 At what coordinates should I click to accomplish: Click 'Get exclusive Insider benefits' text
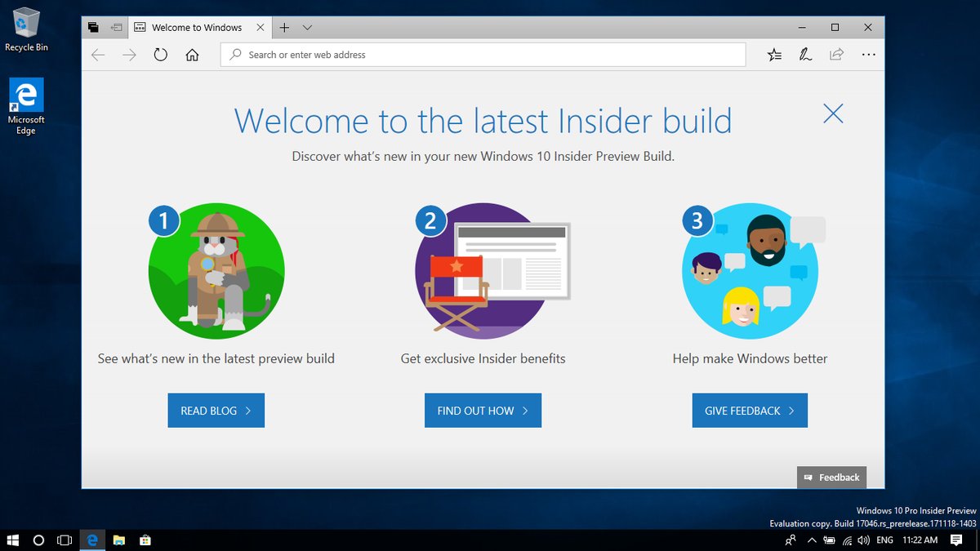click(x=483, y=358)
